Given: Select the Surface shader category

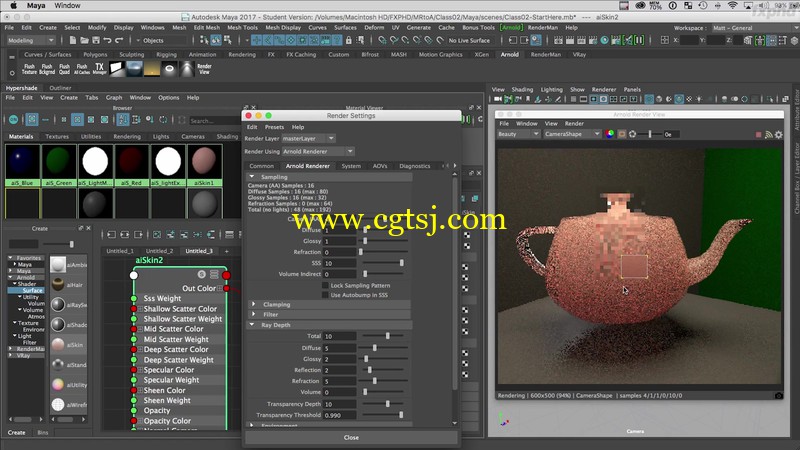Looking at the screenshot, I should pyautogui.click(x=32, y=290).
